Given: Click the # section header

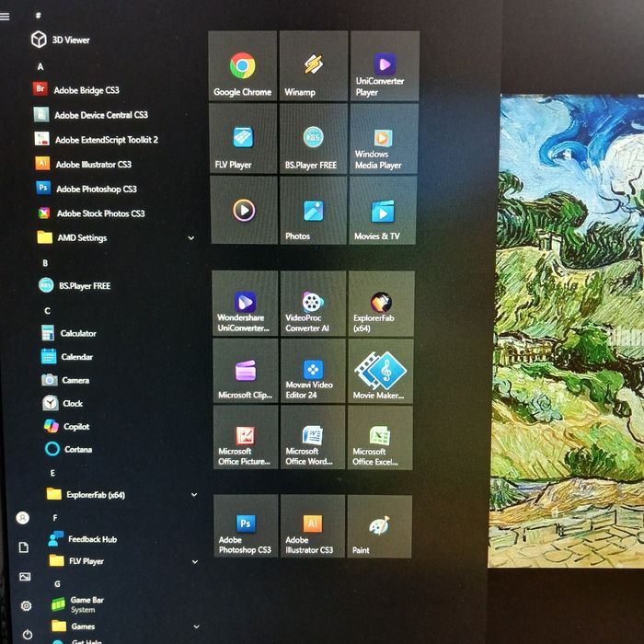Looking at the screenshot, I should pos(38,16).
